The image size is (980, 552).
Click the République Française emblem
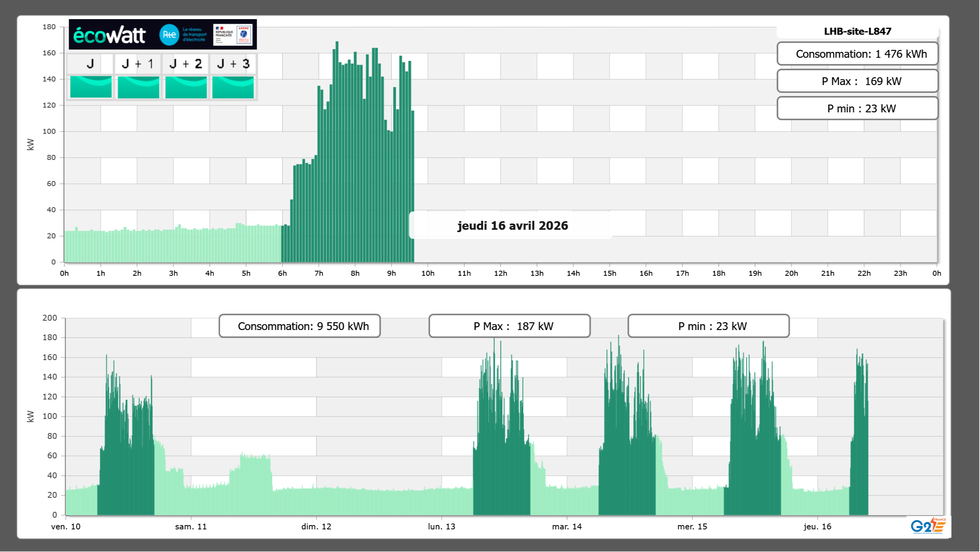tap(224, 34)
